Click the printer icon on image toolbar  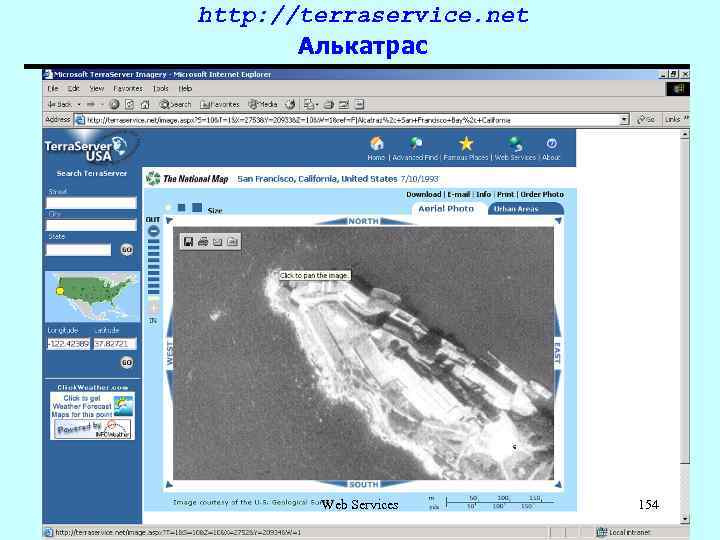(203, 242)
